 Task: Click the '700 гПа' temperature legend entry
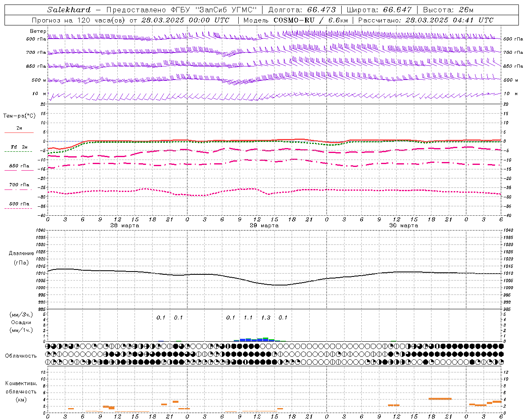pyautogui.click(x=19, y=185)
